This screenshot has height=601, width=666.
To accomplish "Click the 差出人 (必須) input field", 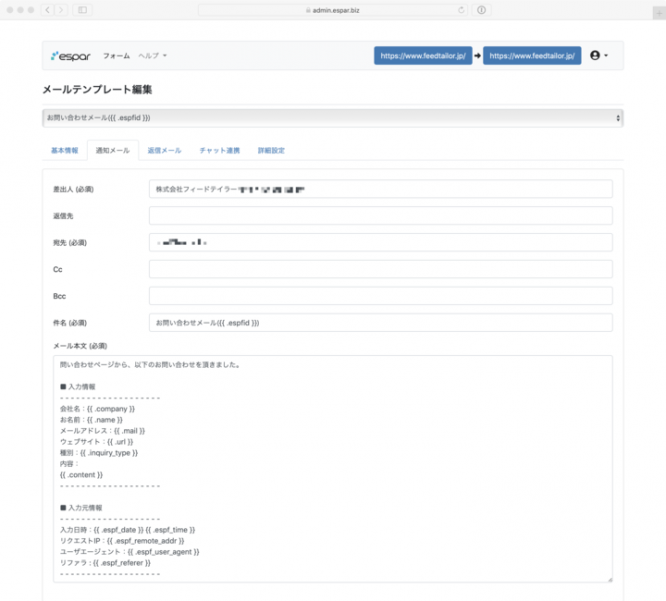I will pos(381,189).
